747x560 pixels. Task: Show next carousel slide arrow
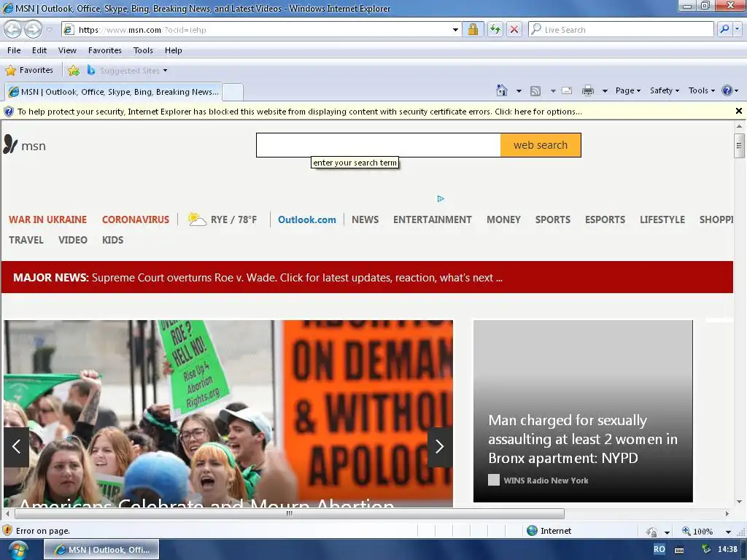pos(439,447)
